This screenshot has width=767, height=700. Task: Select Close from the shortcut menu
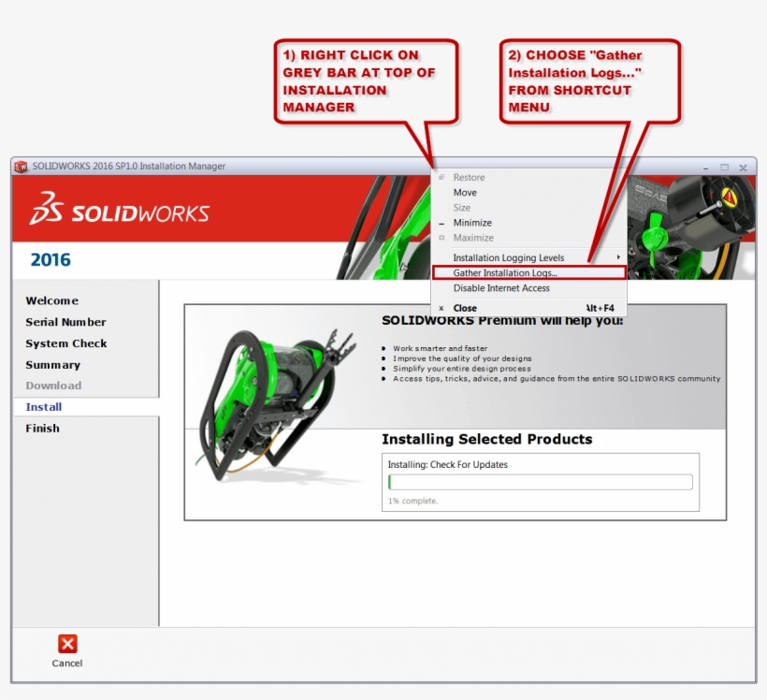tap(465, 307)
